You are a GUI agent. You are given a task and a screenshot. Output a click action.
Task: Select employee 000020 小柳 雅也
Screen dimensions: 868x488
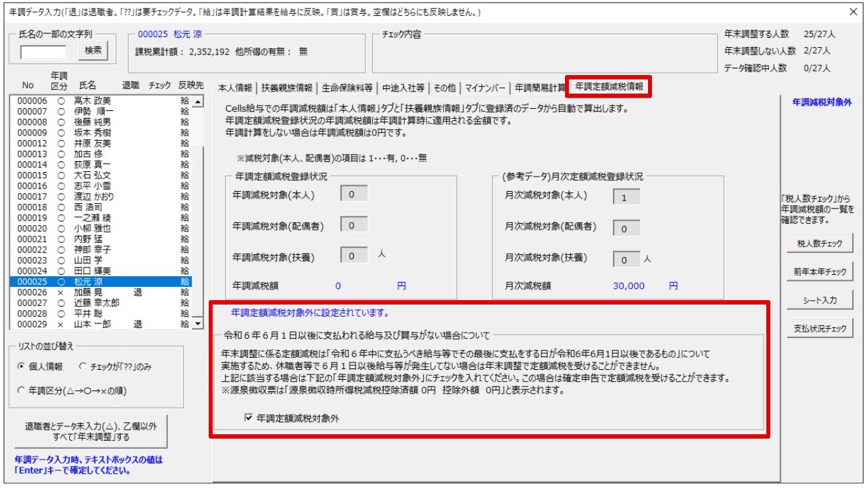tap(101, 228)
